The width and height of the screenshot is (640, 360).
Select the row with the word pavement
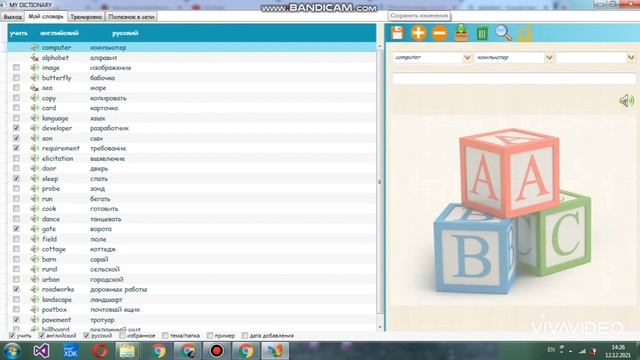[192, 320]
